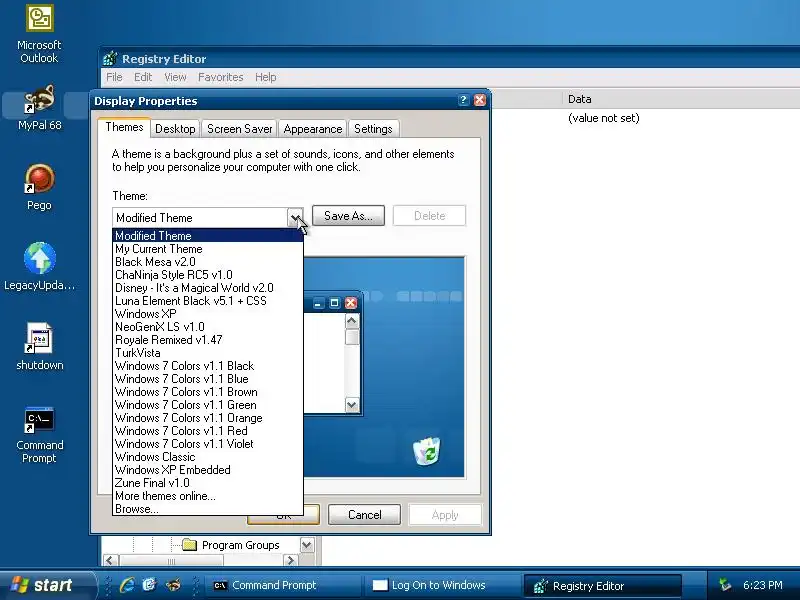This screenshot has height=600, width=800.
Task: Select the Themes tab
Action: click(x=124, y=127)
